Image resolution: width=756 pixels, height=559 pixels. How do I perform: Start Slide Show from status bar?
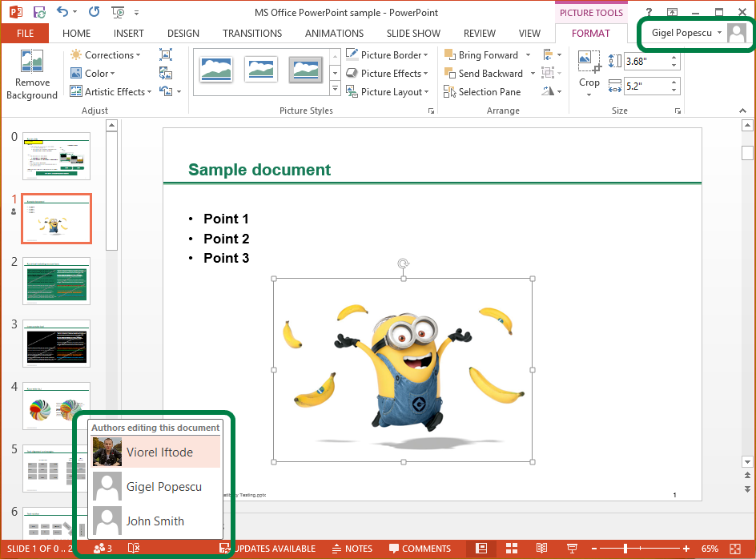click(572, 549)
